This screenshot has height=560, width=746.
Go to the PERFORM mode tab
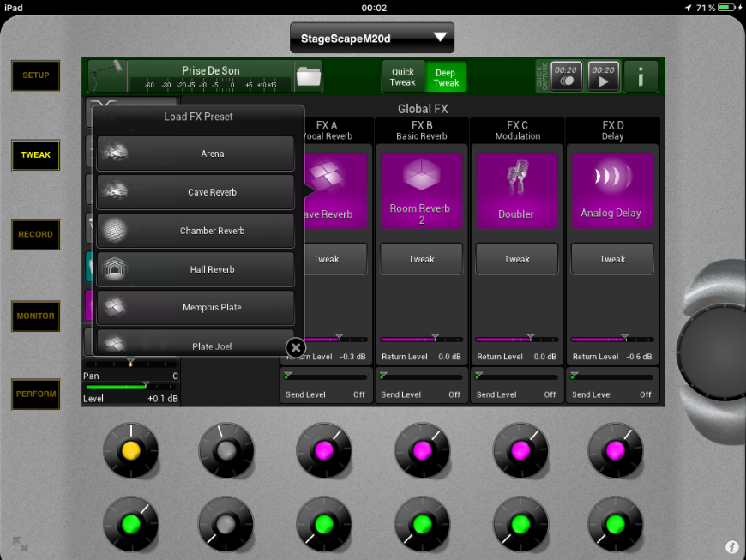[36, 394]
